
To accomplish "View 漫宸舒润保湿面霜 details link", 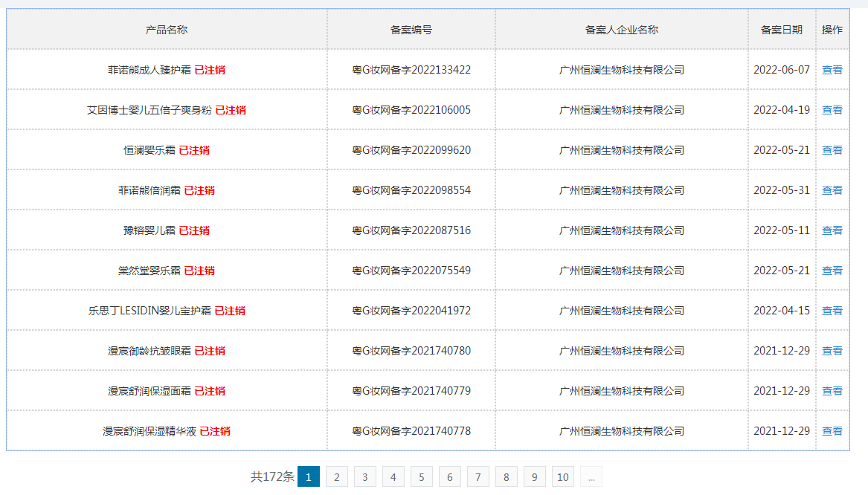I will pyautogui.click(x=832, y=391).
